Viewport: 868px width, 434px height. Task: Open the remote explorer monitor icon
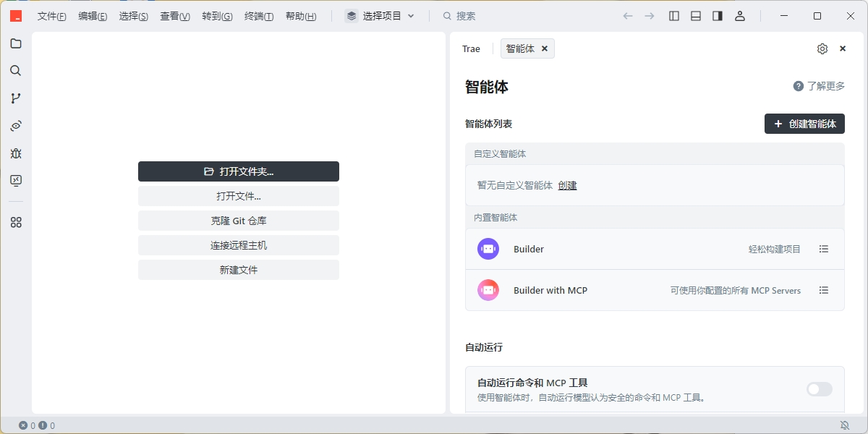pyautogui.click(x=15, y=181)
